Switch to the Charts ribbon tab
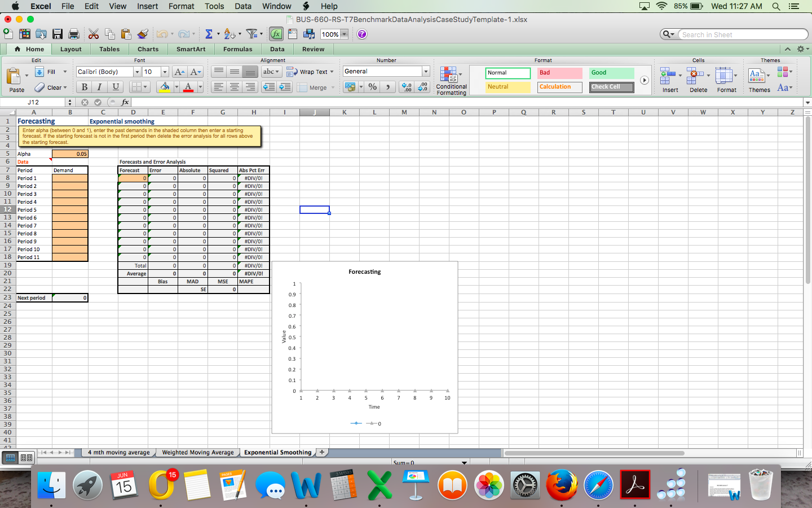 (x=148, y=49)
